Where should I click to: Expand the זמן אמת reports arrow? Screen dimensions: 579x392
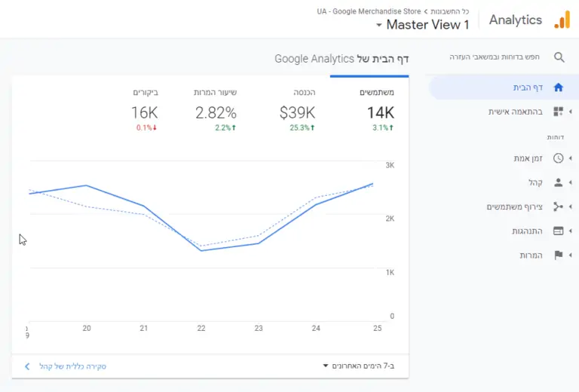point(571,158)
